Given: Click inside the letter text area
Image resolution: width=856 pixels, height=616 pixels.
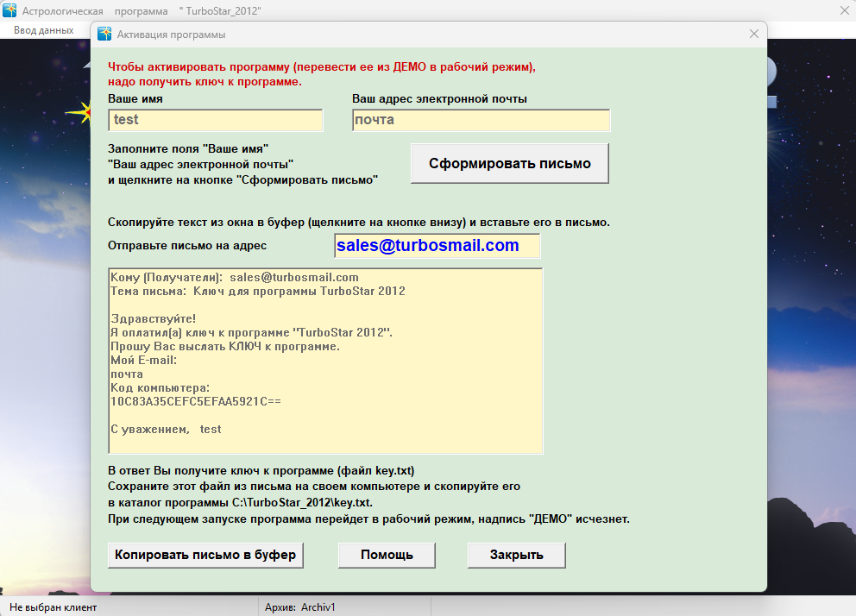Looking at the screenshot, I should 326,361.
